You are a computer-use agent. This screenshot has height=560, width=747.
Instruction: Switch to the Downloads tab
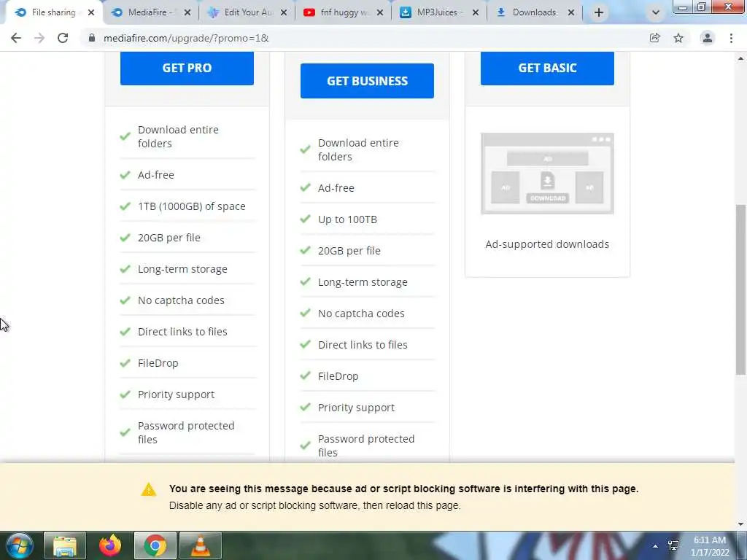pyautogui.click(x=533, y=12)
